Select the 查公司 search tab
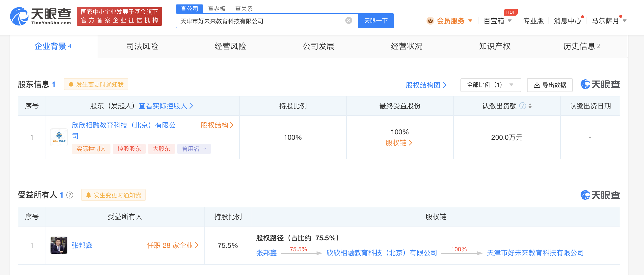 (189, 9)
